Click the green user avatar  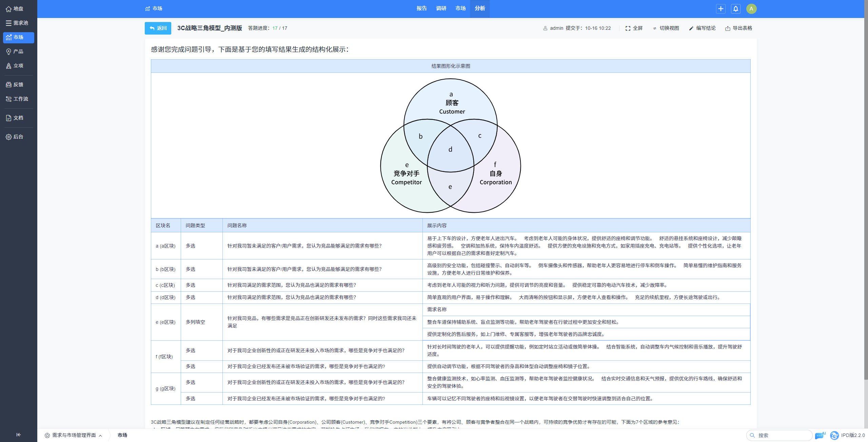click(751, 9)
